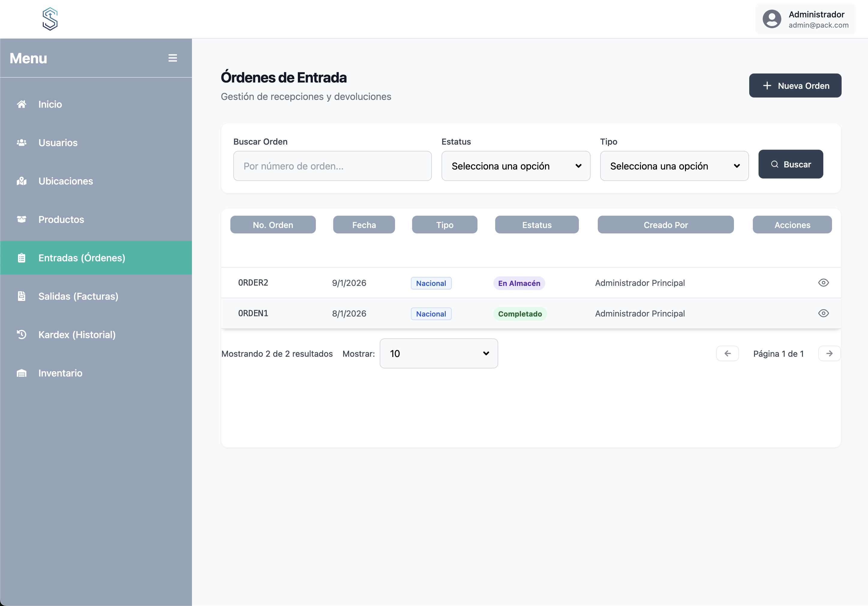Click the users group icon in sidebar
This screenshot has height=606, width=868.
pos(22,142)
